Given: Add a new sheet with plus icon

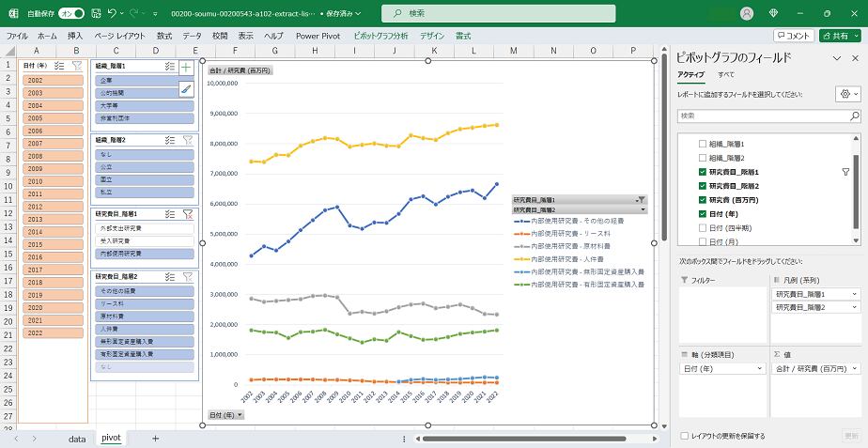Looking at the screenshot, I should 155,438.
